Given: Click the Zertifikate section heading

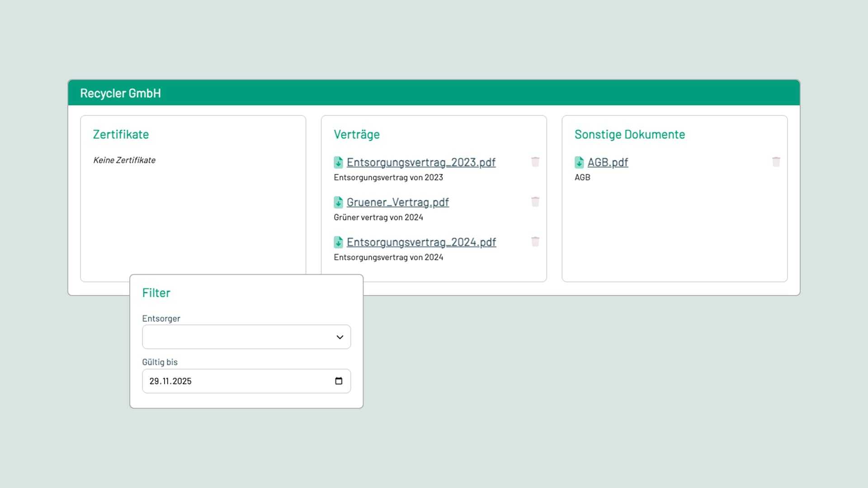Looking at the screenshot, I should (x=121, y=134).
